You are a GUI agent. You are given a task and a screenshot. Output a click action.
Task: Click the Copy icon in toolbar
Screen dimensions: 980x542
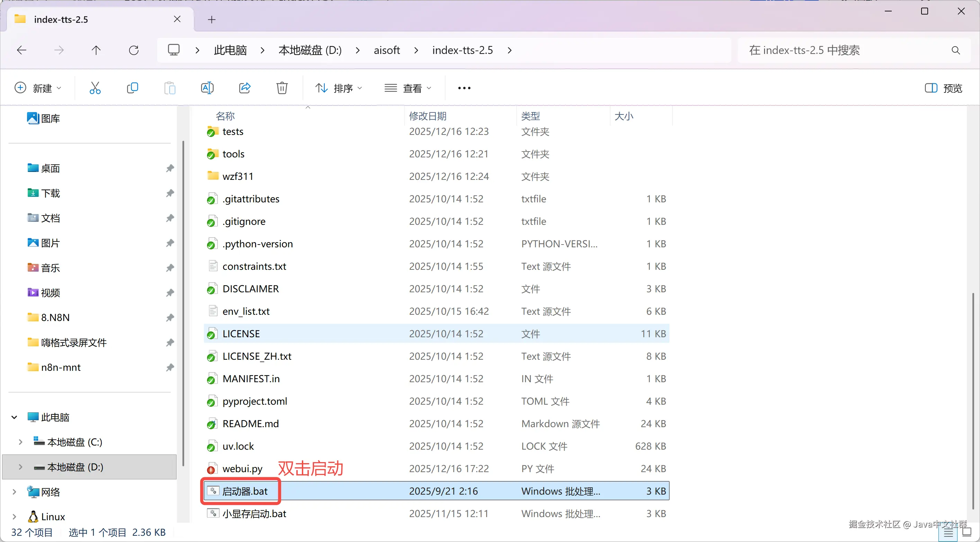[x=132, y=88]
